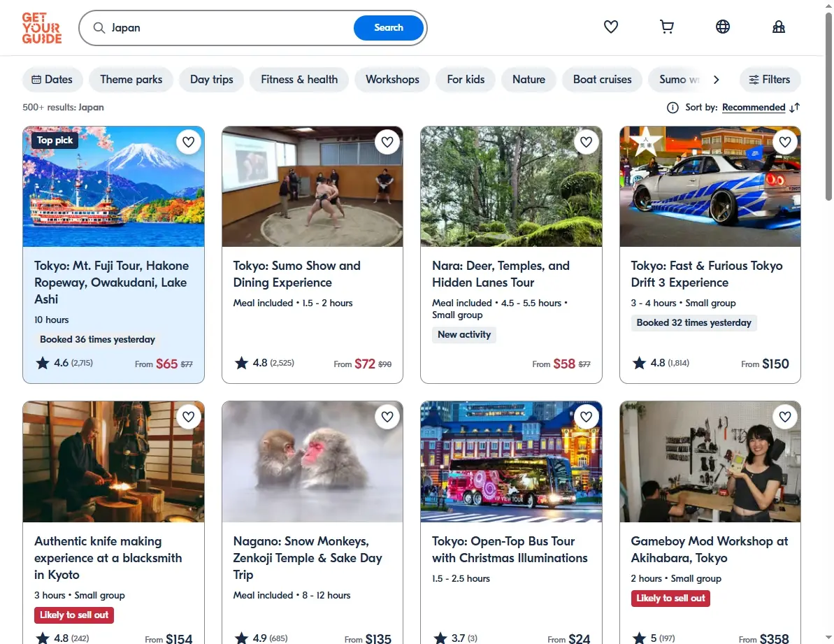Click the From $150 price
834x644 pixels.
[765, 364]
